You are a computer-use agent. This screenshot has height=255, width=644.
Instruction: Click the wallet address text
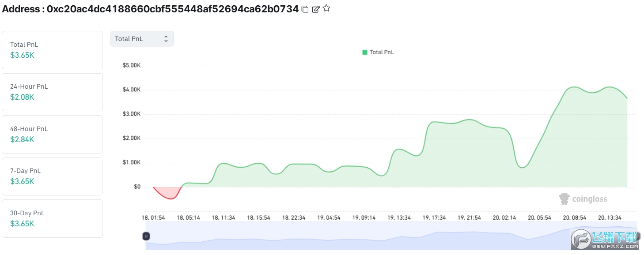click(x=173, y=9)
